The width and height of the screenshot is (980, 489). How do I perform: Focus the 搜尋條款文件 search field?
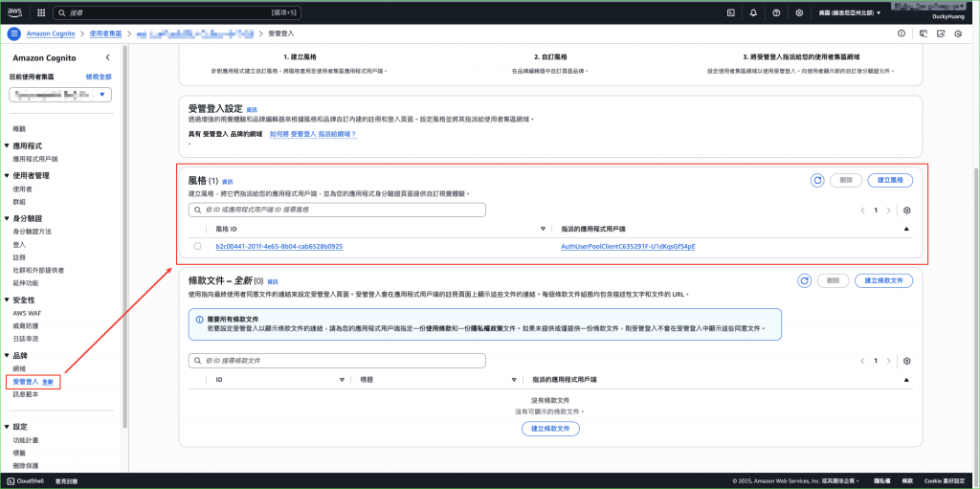[x=337, y=361]
